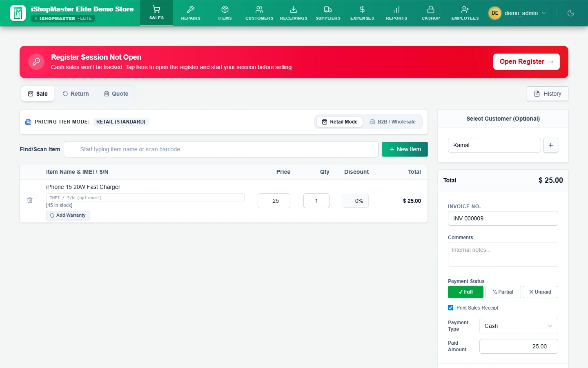Switch to the Quote tab
Viewport: 588px width, 368px height.
[x=116, y=94]
